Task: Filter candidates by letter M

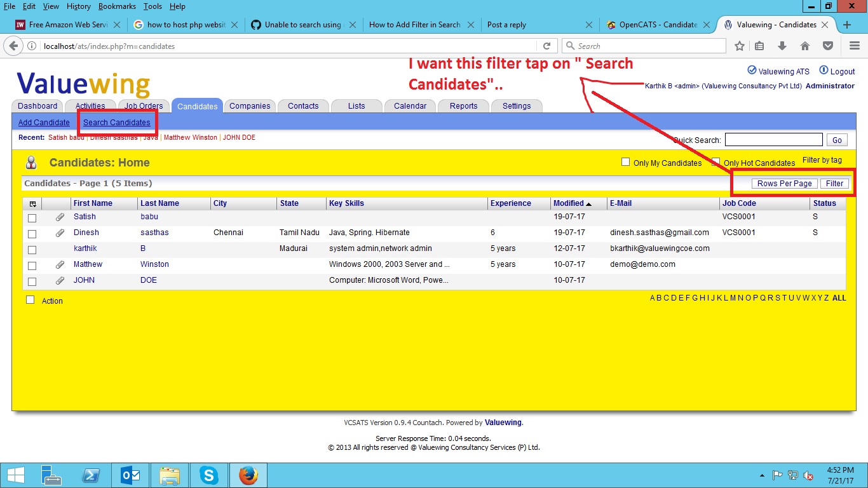Action: 733,298
